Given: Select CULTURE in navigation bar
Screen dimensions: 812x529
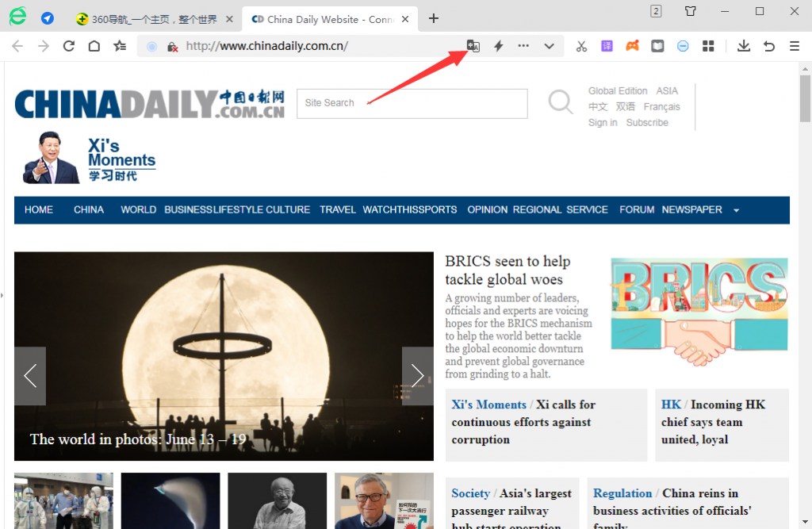Looking at the screenshot, I should (288, 210).
